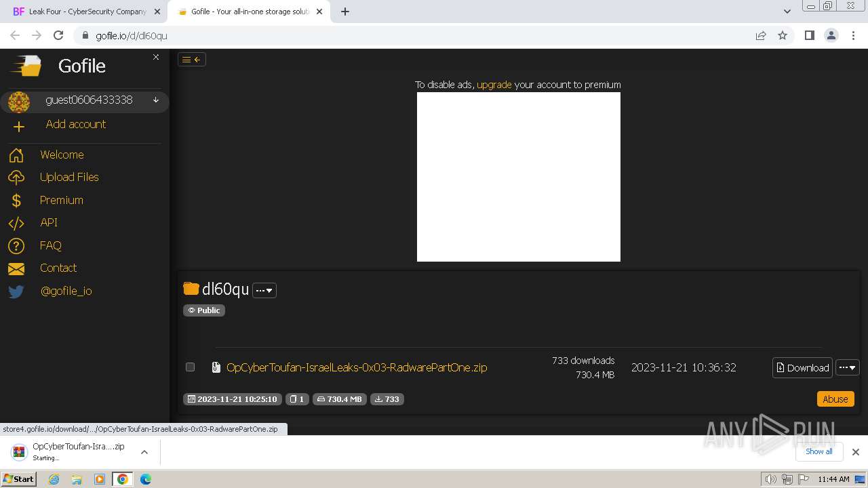
Task: Reload the page
Action: tap(58, 35)
